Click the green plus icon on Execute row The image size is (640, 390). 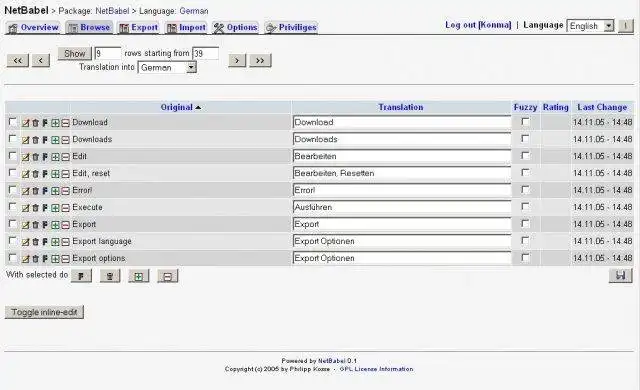click(x=55, y=208)
